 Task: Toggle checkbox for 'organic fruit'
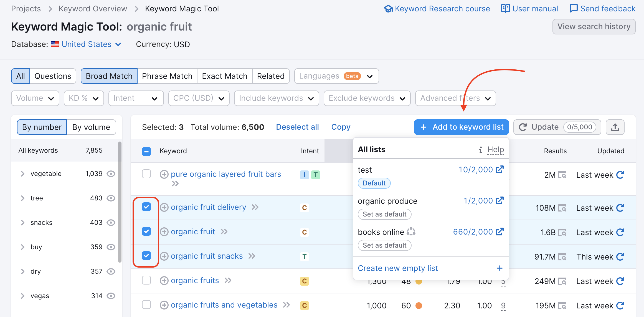(x=147, y=231)
